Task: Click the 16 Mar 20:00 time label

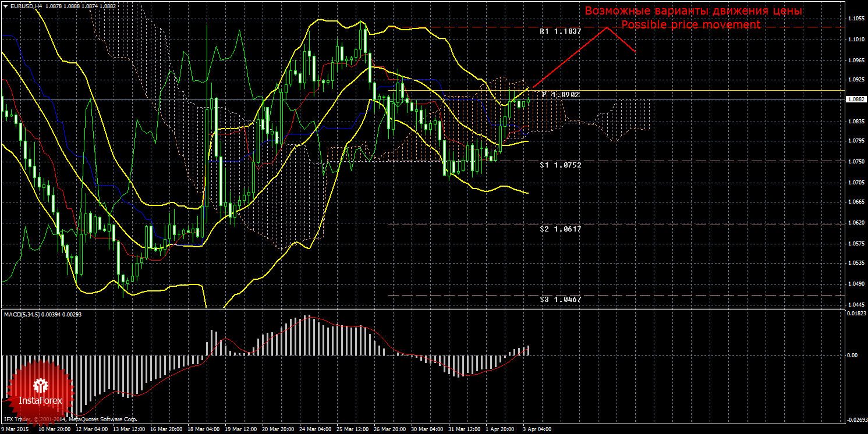Action: (x=166, y=429)
